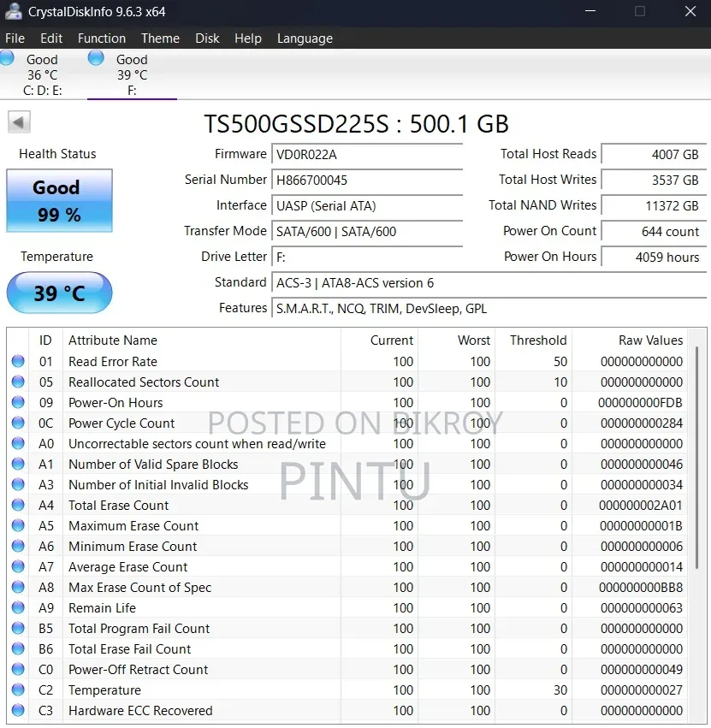The height and width of the screenshot is (728, 711).
Task: Click status orb of Power-Off Retract Count row
Action: (x=18, y=669)
